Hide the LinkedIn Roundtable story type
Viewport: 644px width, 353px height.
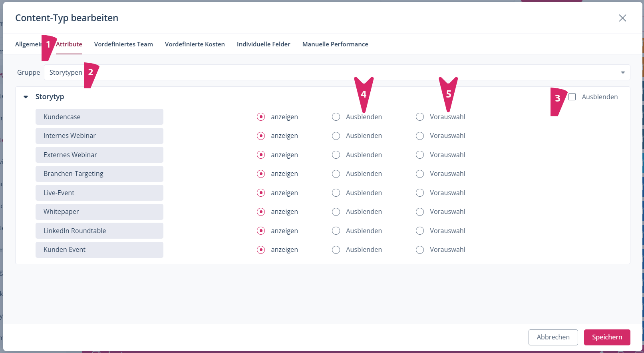pyautogui.click(x=336, y=231)
